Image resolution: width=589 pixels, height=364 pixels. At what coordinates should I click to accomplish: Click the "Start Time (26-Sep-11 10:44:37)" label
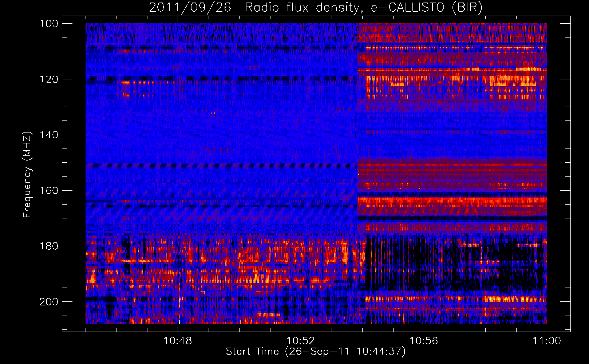[316, 352]
